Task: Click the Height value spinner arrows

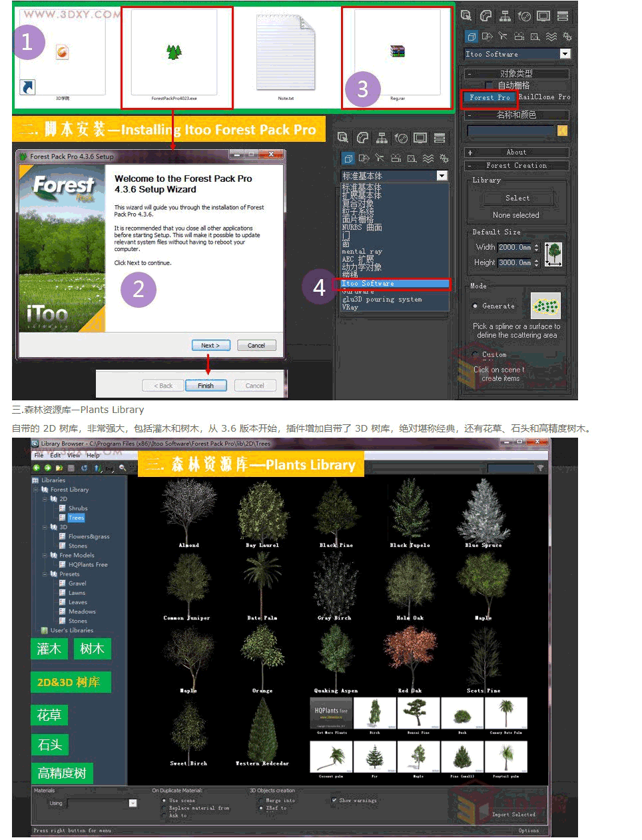Action: [536, 262]
